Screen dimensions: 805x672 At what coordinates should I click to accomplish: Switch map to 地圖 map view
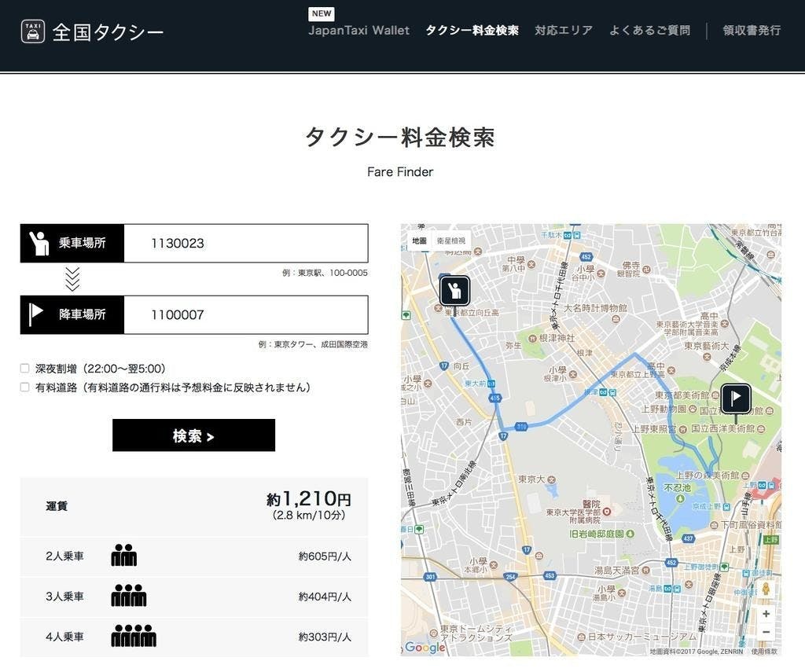pos(420,241)
